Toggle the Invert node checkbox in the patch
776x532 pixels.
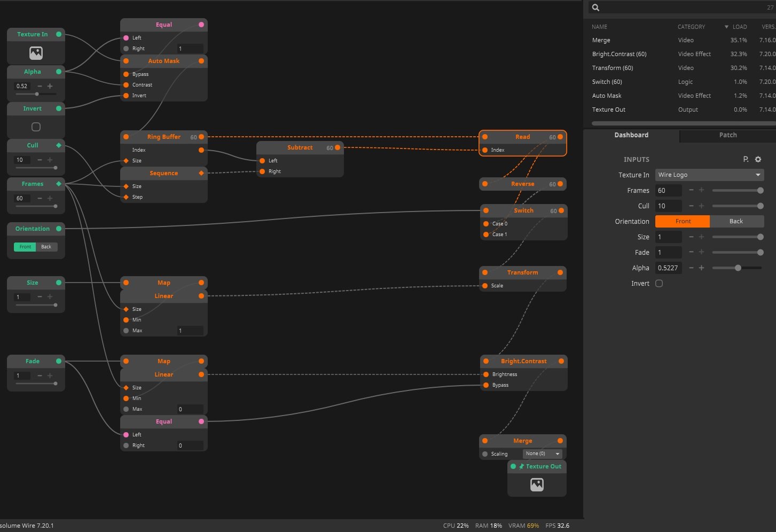coord(36,127)
